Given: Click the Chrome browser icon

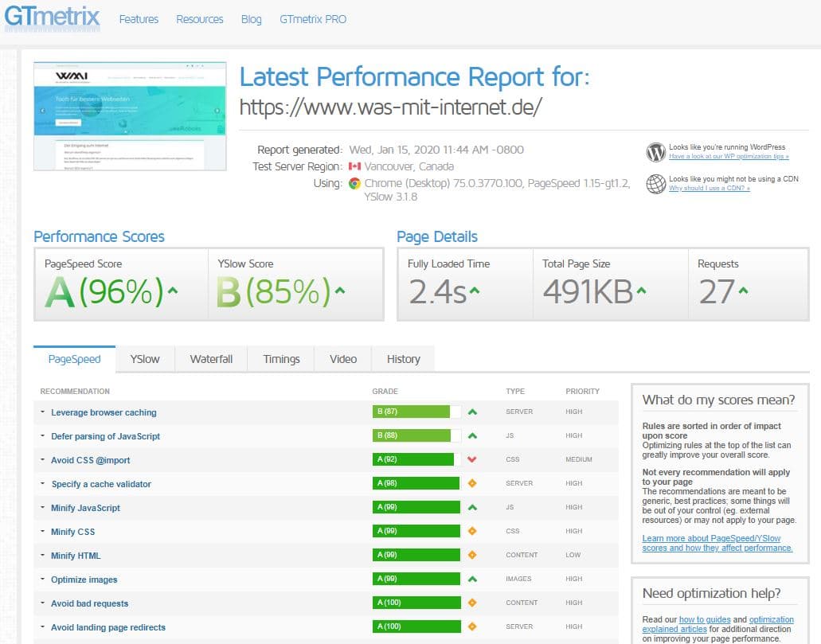Looking at the screenshot, I should (x=354, y=183).
